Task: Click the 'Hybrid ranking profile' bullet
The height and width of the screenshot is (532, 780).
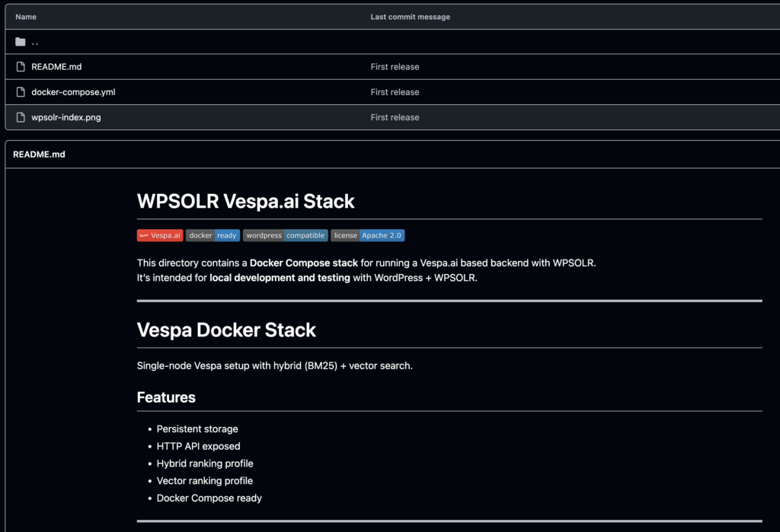Action: [x=205, y=464]
